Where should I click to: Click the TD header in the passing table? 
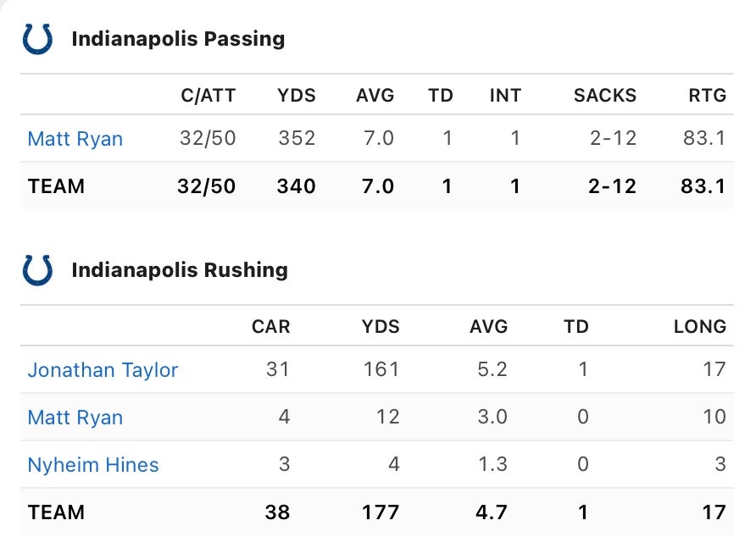(441, 96)
